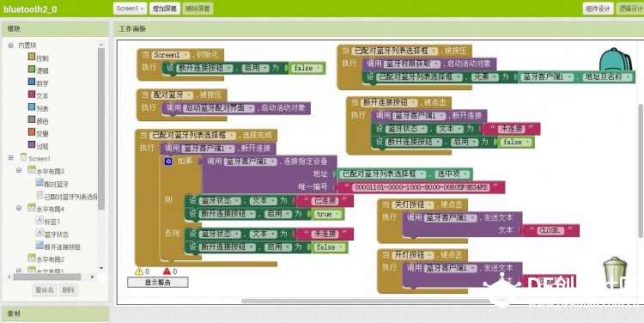Collapse the Screen1 tree node
Screen dimensions: 644x323
tap(10, 158)
